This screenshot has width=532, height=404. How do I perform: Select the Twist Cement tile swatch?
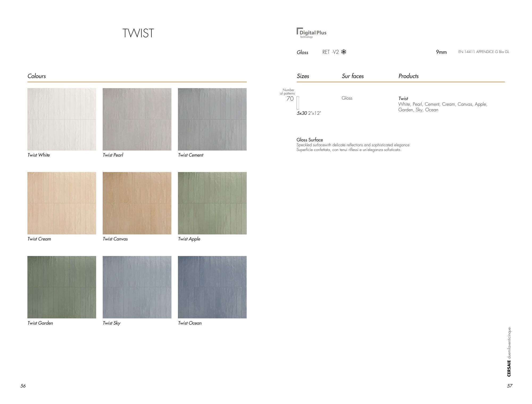point(212,119)
